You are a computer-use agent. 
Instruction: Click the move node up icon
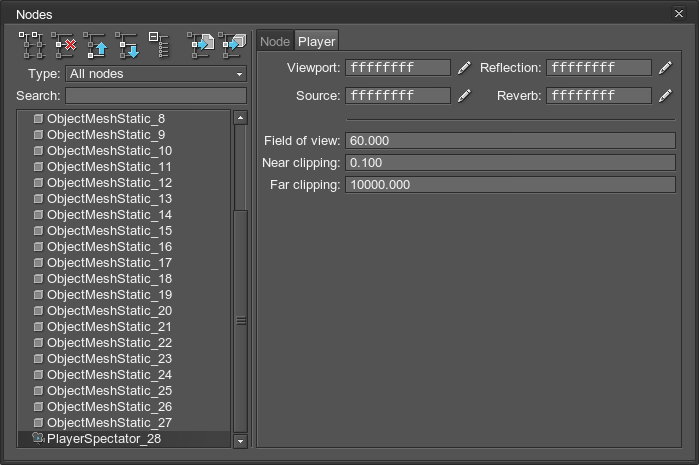tap(96, 44)
